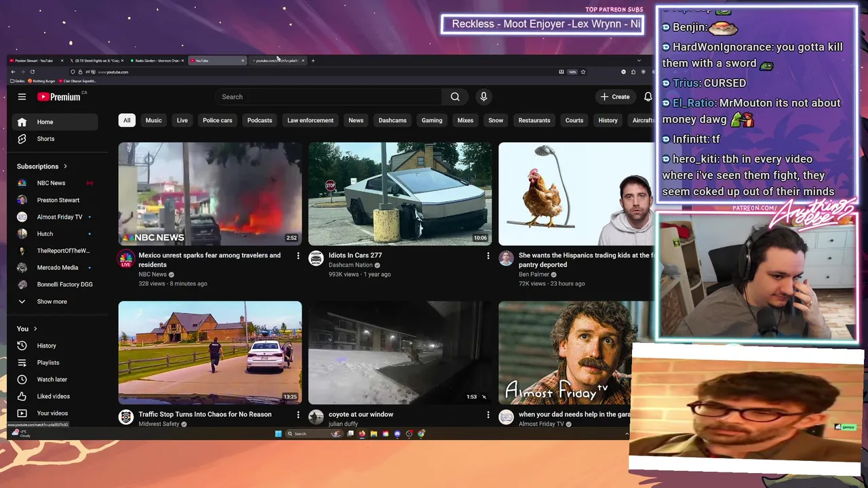Expand the You section chevron
Image resolution: width=868 pixels, height=488 pixels.
tap(35, 329)
